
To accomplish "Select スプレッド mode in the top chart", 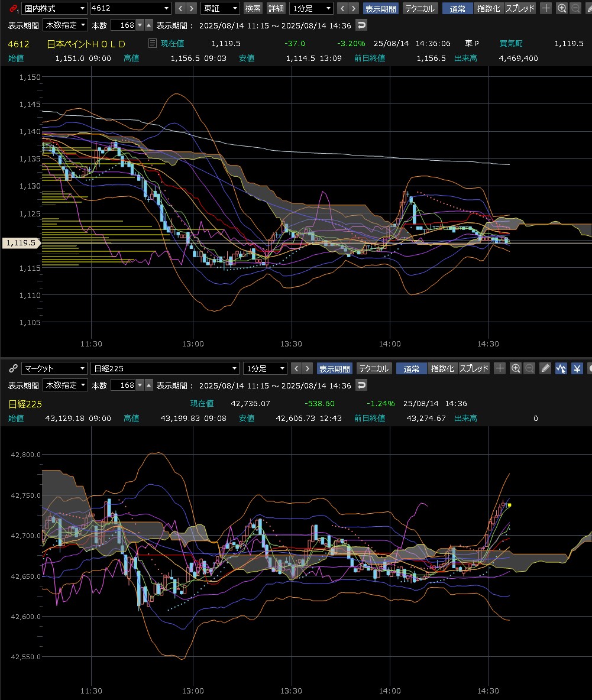I will (x=520, y=8).
